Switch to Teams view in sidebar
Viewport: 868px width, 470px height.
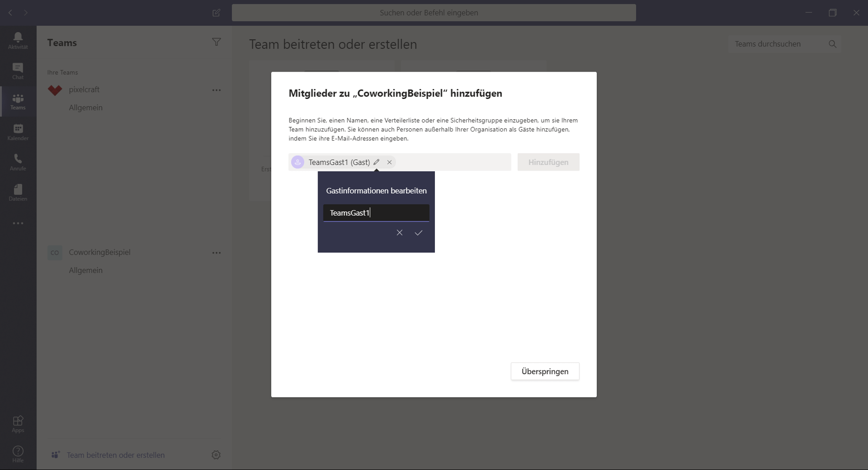pos(18,102)
